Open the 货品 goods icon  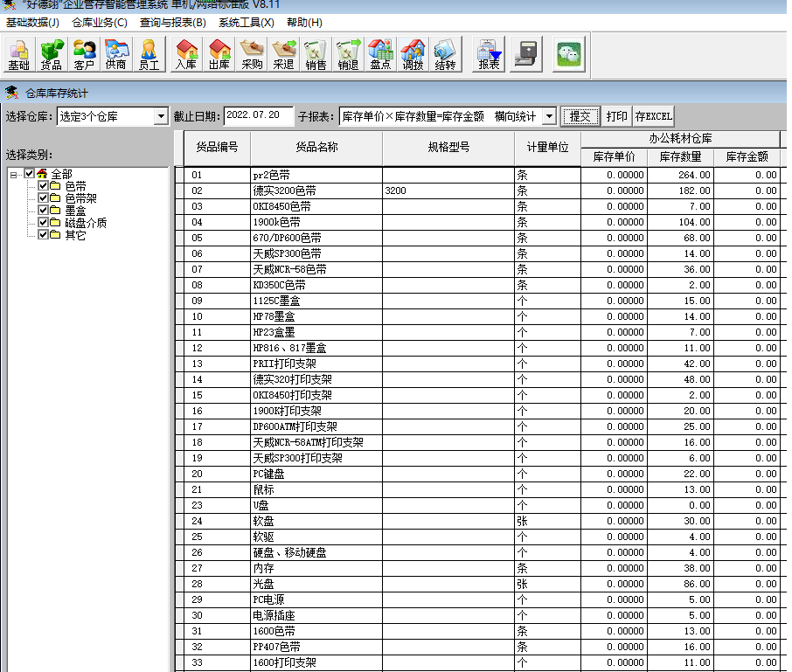(x=52, y=54)
